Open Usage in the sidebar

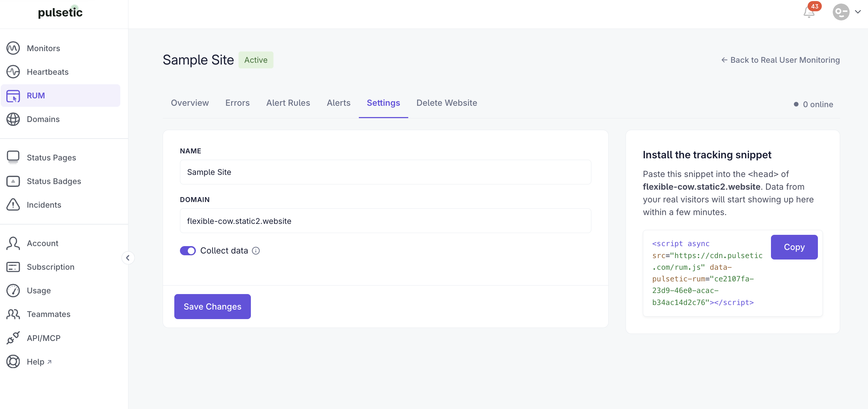pos(60,291)
